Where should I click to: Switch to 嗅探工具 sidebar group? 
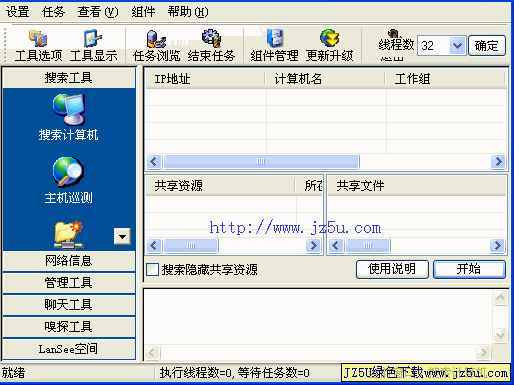click(69, 327)
